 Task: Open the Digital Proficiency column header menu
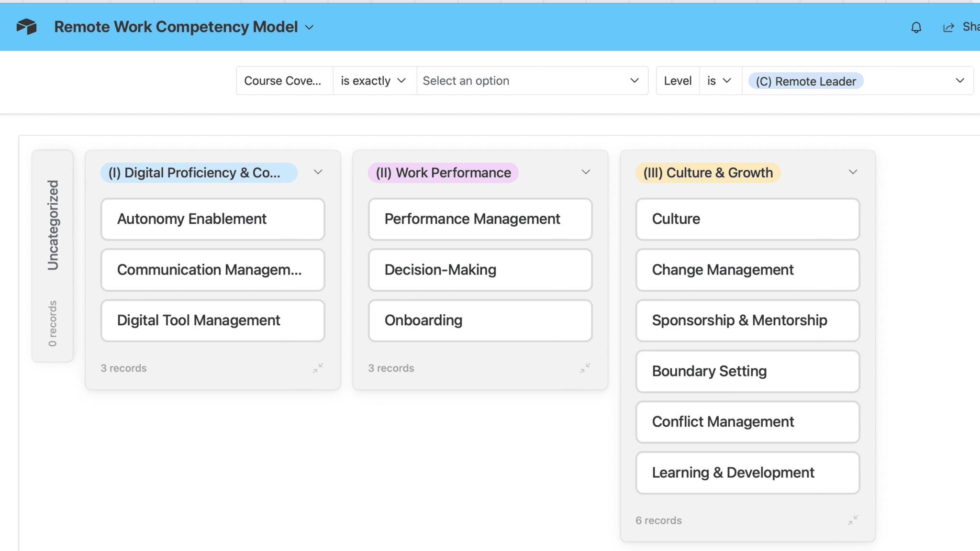(x=318, y=172)
